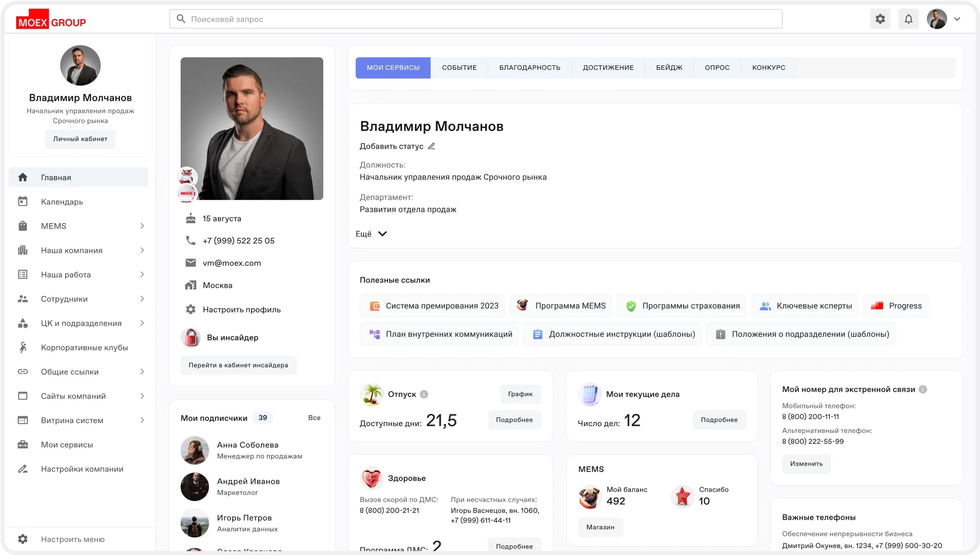Click the ЦК и подразделения shapes icon
980x555 pixels.
(23, 323)
